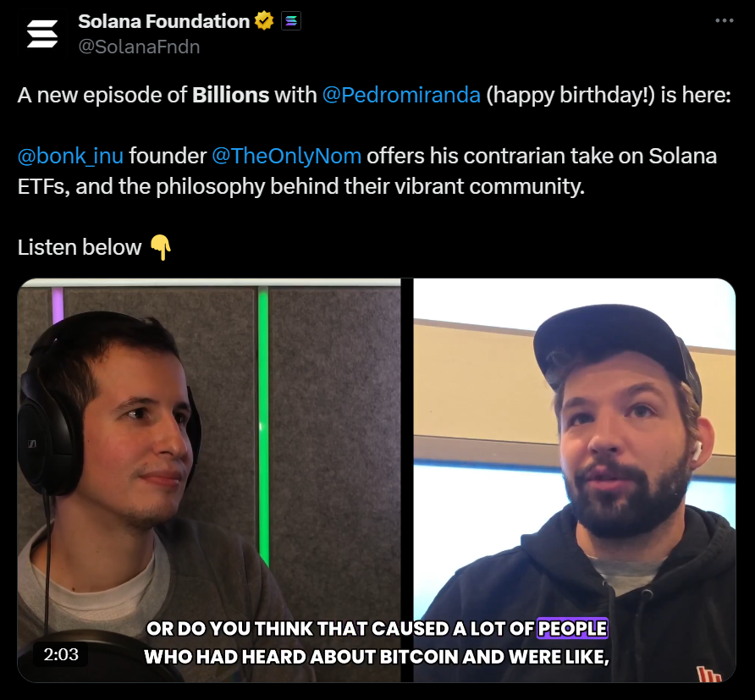Open the Solana Foundation profile avatar
This screenshot has width=755, height=700.
(x=42, y=34)
